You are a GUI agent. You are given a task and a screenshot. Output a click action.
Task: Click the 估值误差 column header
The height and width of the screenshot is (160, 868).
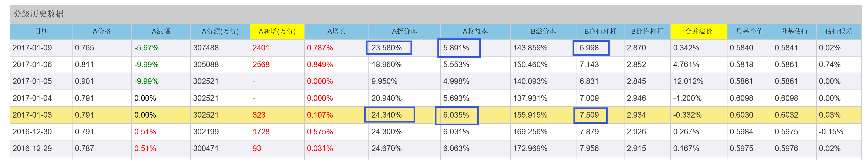tap(838, 32)
